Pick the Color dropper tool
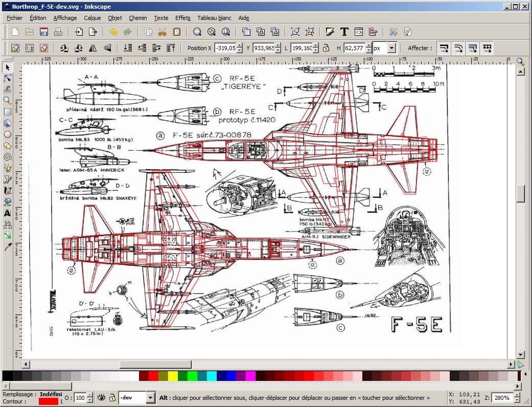 [8, 246]
